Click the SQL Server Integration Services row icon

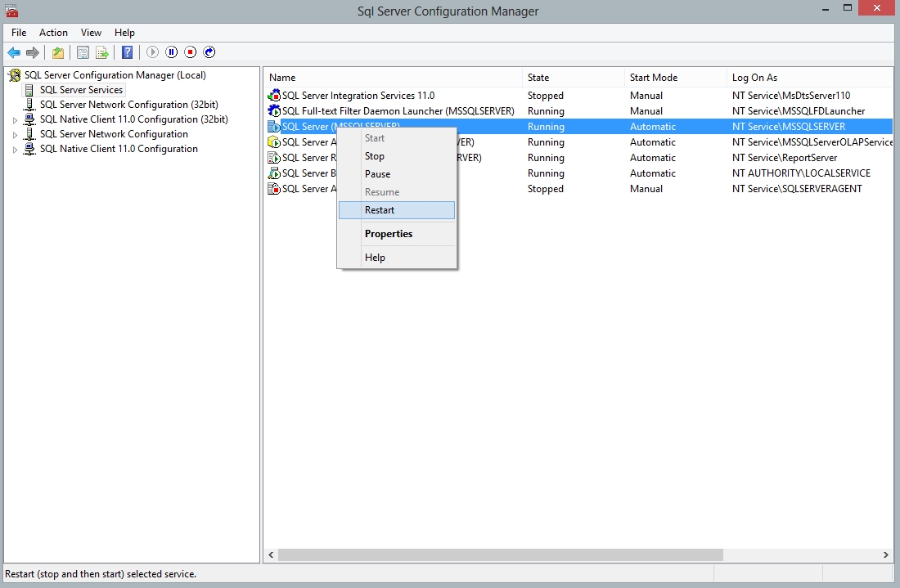(x=274, y=96)
